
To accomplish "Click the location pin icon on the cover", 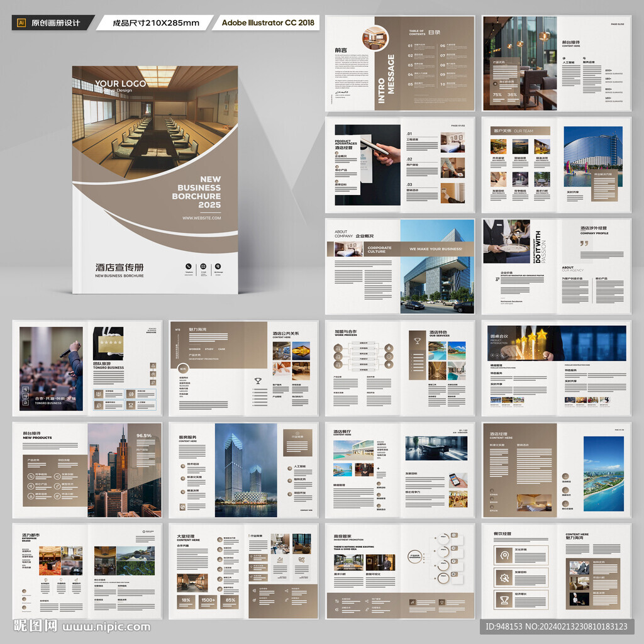I will (218, 267).
